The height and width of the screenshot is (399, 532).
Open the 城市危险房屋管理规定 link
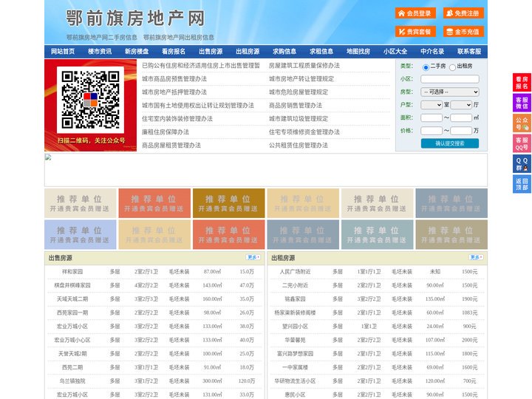[x=299, y=92]
